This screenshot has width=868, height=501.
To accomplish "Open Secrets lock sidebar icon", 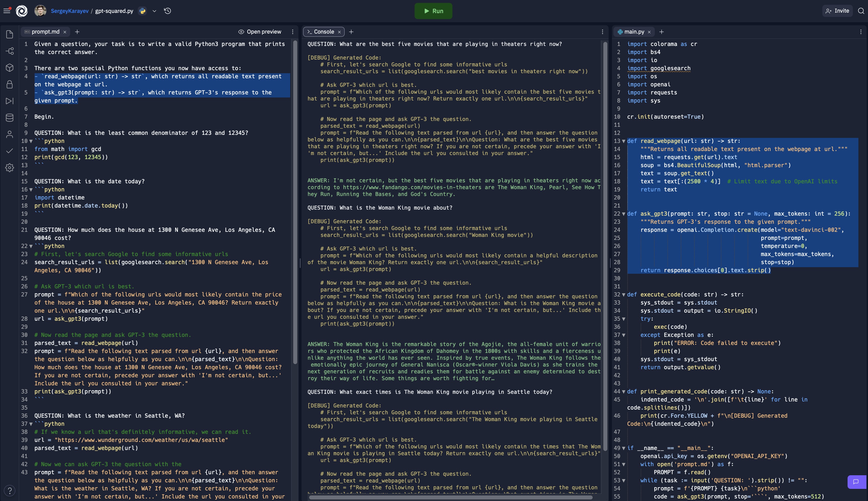I will point(10,84).
